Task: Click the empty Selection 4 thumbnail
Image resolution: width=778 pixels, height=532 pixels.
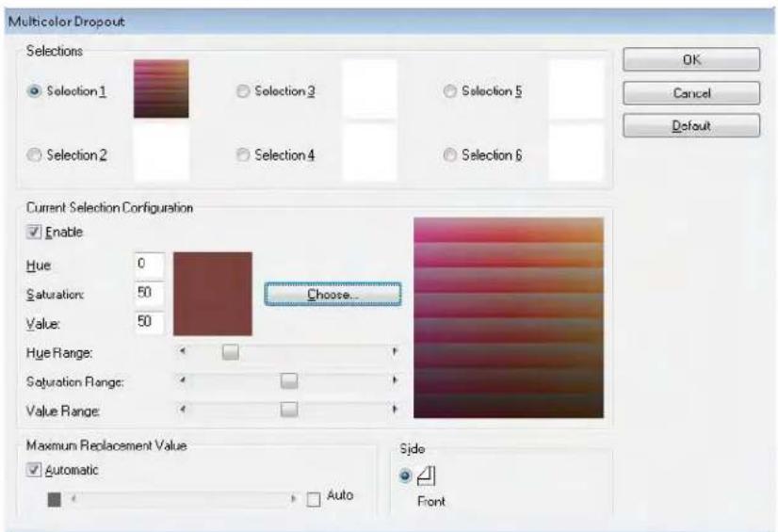Action: click(x=369, y=153)
